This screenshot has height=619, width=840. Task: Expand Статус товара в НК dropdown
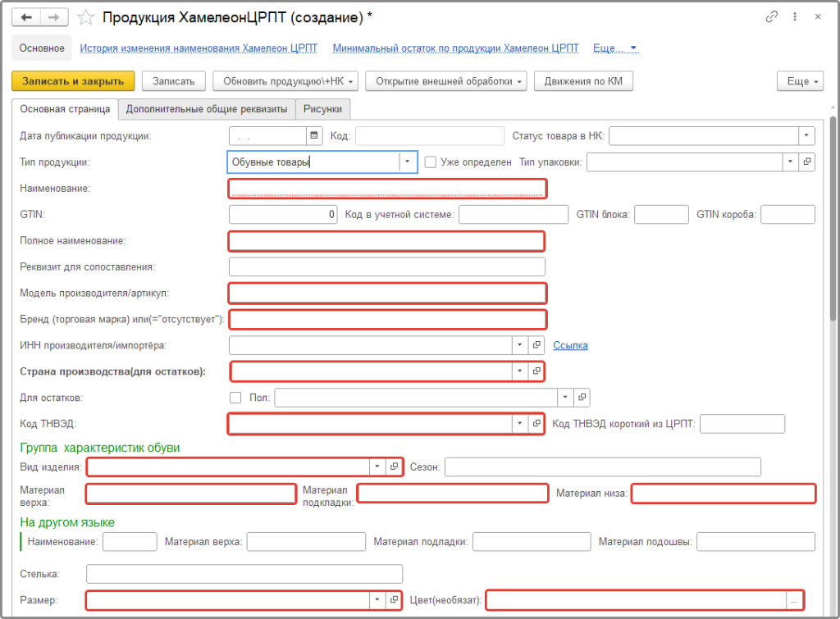tap(806, 135)
